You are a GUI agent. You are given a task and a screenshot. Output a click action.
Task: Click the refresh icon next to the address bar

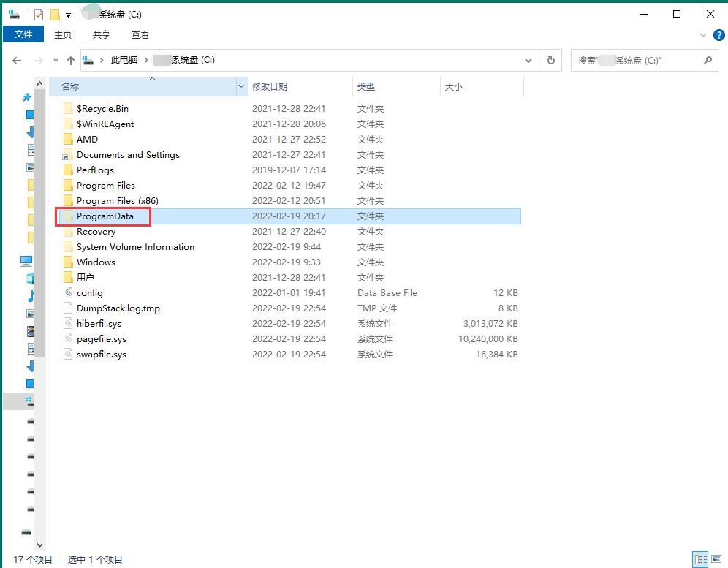pyautogui.click(x=550, y=61)
